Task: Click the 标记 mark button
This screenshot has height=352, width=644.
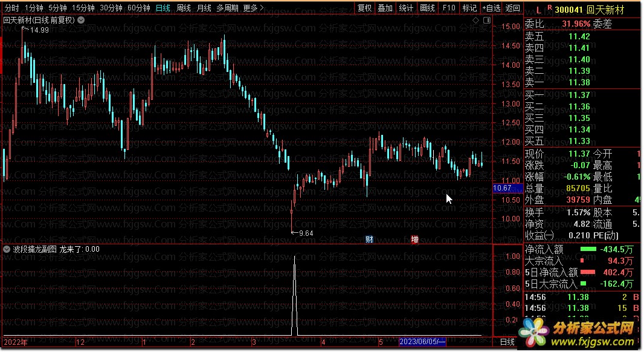Action: coord(469,8)
